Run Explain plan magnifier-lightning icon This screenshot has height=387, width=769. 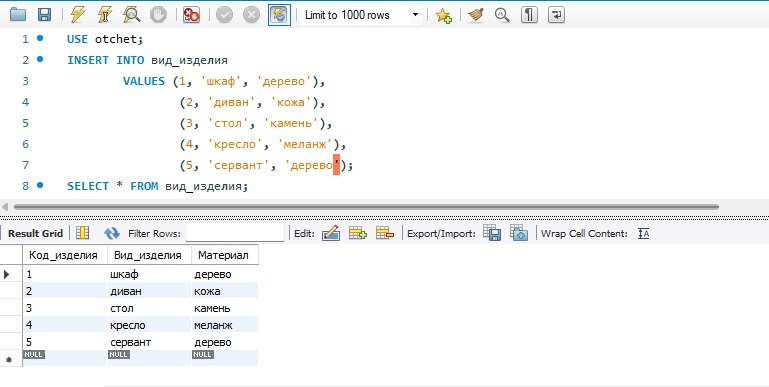click(x=131, y=15)
